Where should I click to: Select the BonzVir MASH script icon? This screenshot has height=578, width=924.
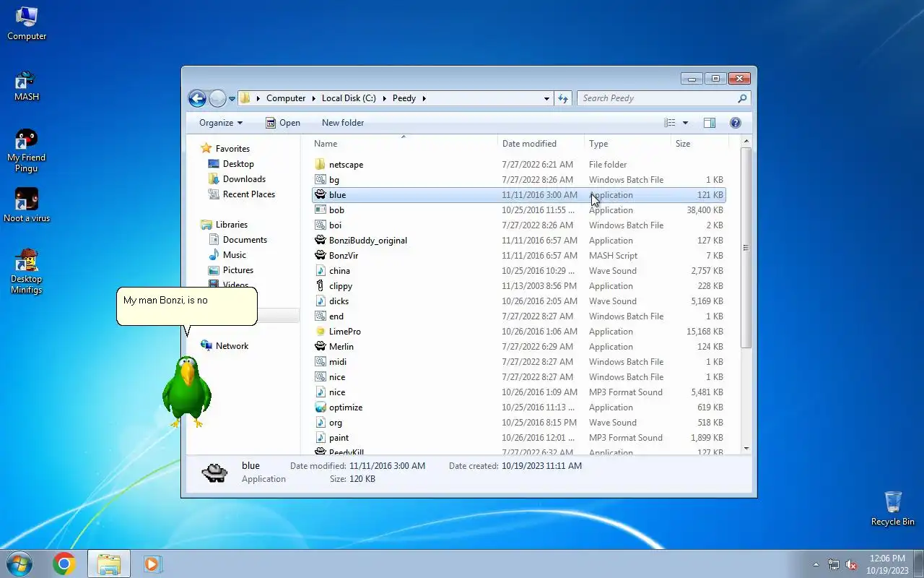321,256
